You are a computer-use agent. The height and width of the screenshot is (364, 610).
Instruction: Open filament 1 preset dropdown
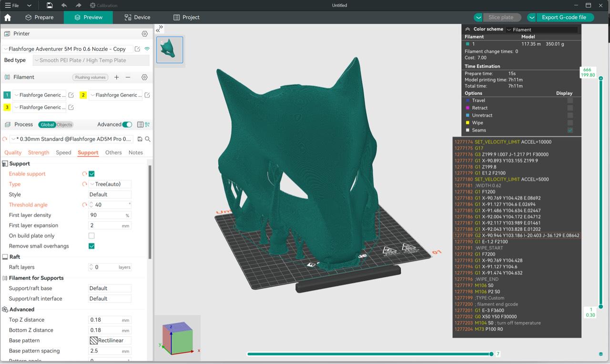point(39,95)
